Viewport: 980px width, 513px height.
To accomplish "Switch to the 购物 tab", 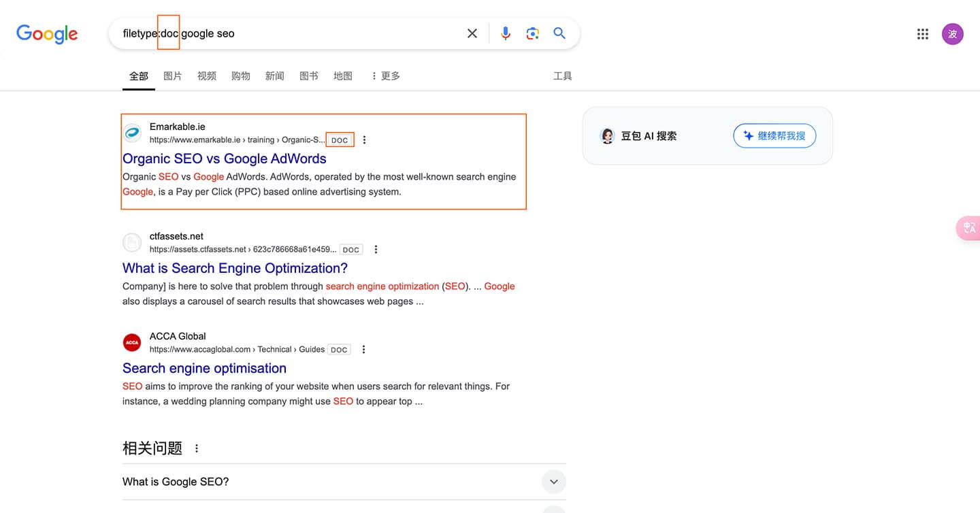I will click(x=241, y=76).
